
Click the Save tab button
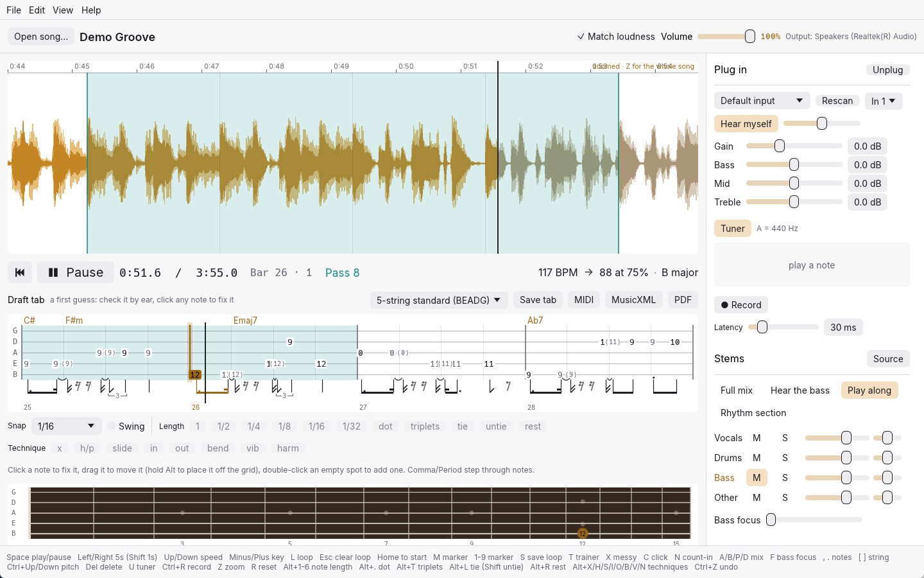click(x=538, y=300)
